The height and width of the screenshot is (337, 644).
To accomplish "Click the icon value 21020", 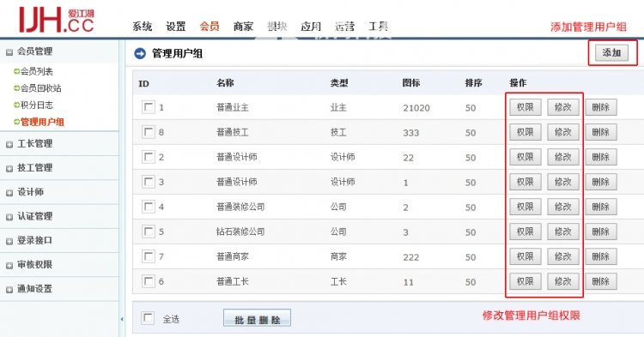I will [x=416, y=108].
